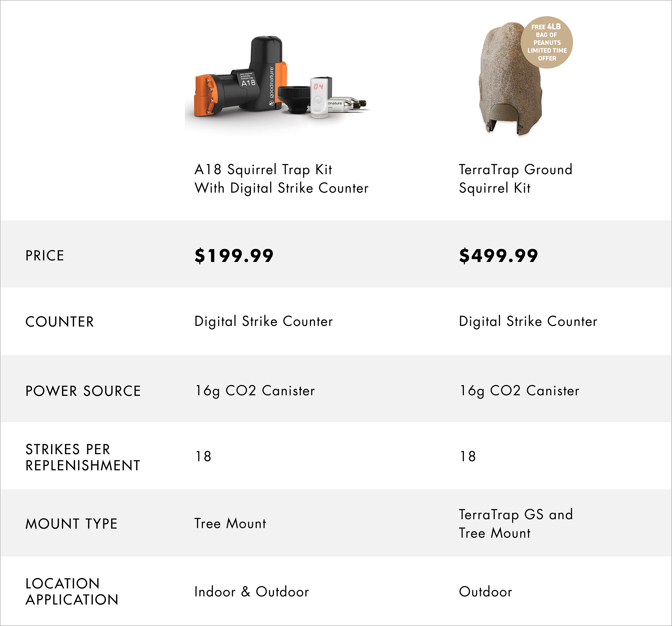Click the free peanuts offer badge
This screenshot has height=626, width=672.
pyautogui.click(x=546, y=42)
